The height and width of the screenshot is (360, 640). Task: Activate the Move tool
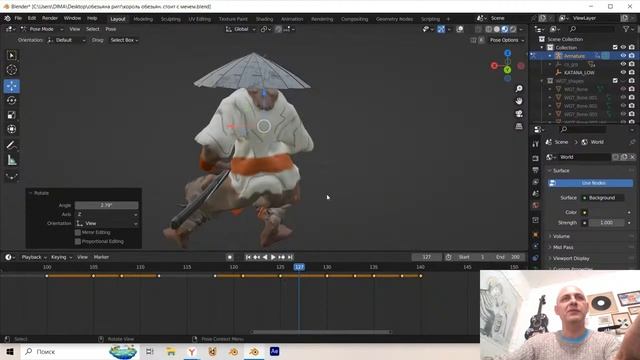pyautogui.click(x=11, y=86)
